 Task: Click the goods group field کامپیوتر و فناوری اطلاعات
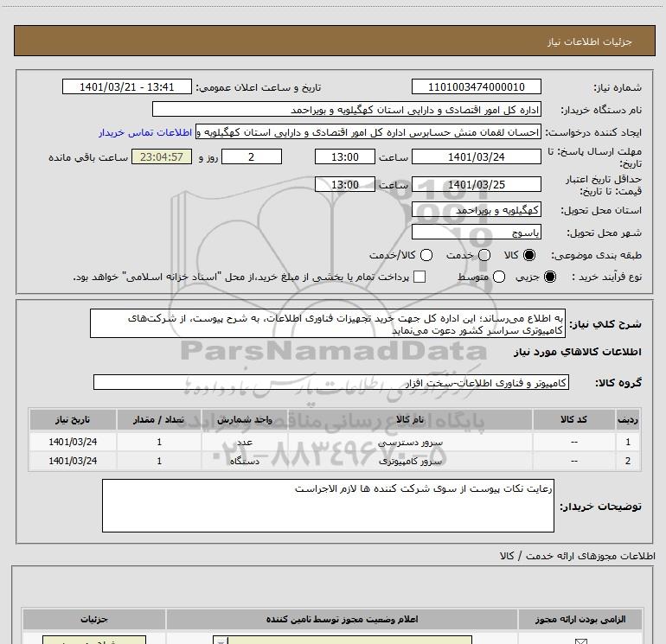click(331, 382)
